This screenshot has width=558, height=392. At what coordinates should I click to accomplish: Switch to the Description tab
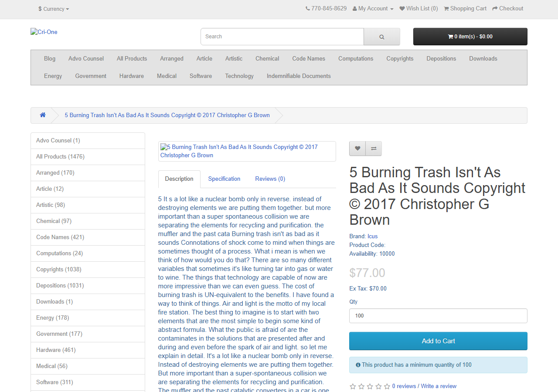179,179
